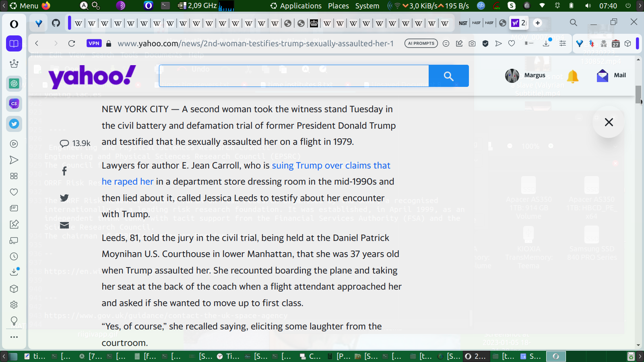
Task: Open the Easy Setup sliders menu
Action: pos(563,43)
